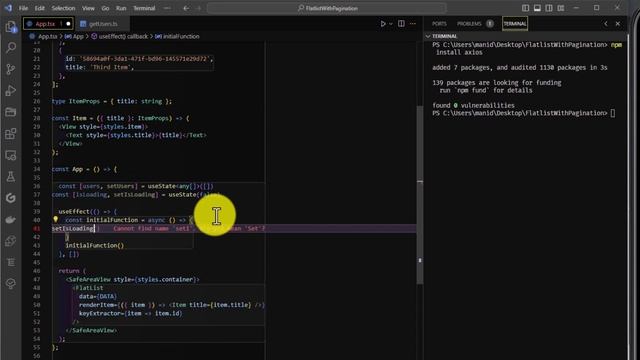Open editor More Actions ellipsis
This screenshot has height=360, width=640.
[413, 24]
